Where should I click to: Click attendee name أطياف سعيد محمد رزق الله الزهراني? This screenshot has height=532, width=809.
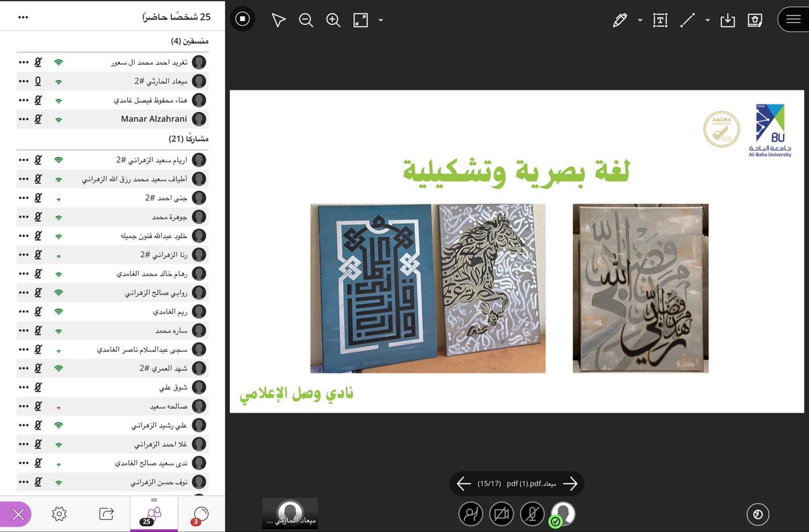(x=135, y=179)
